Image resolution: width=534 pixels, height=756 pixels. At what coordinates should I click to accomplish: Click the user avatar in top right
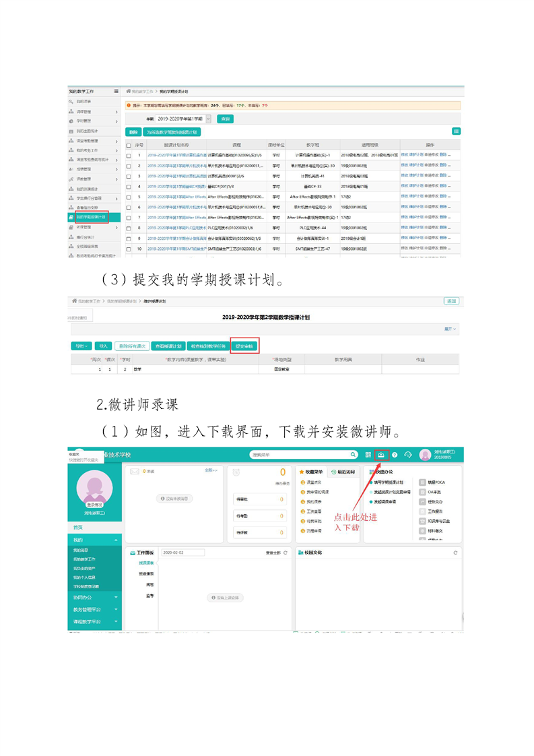click(x=425, y=455)
